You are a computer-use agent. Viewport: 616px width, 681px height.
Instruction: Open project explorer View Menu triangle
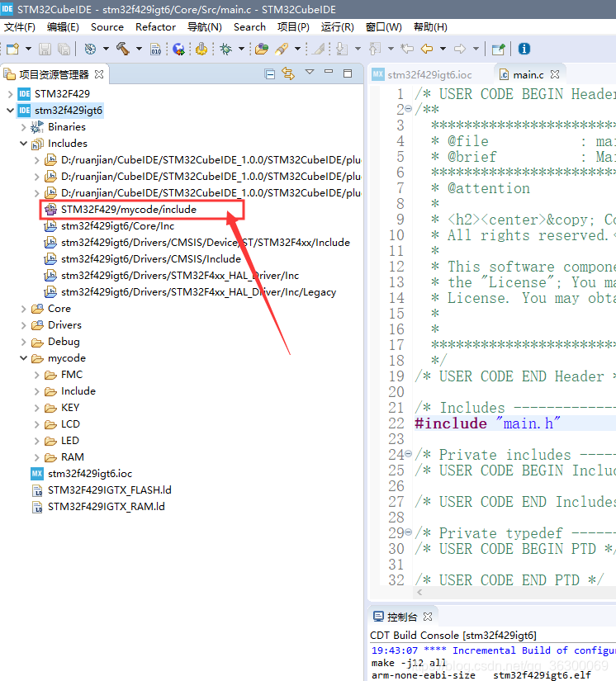coord(310,72)
